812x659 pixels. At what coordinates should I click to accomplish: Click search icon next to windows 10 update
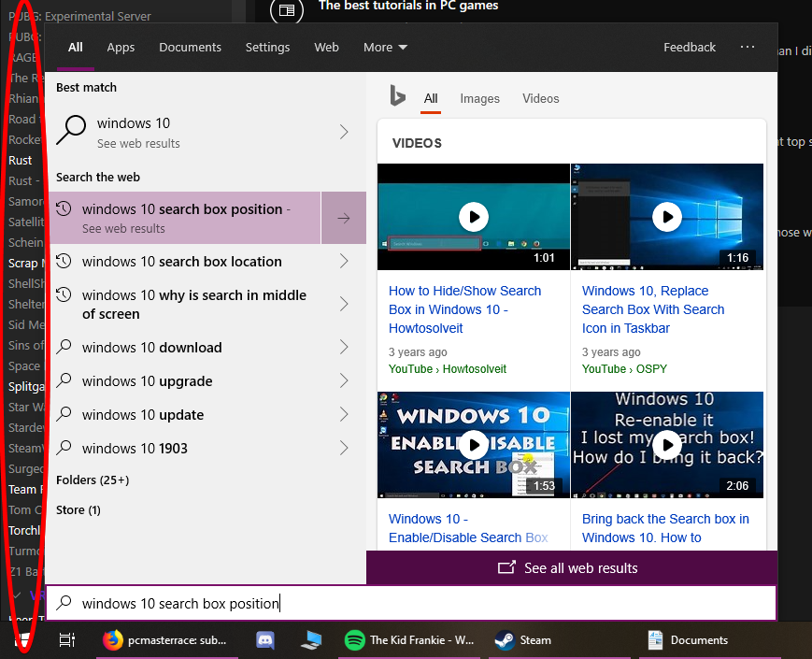[x=64, y=413]
